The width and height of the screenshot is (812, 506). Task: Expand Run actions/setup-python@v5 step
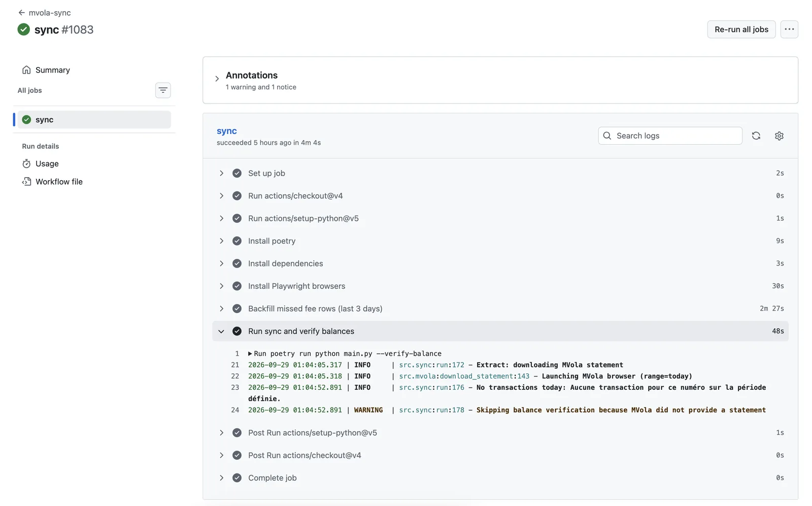coord(500,218)
